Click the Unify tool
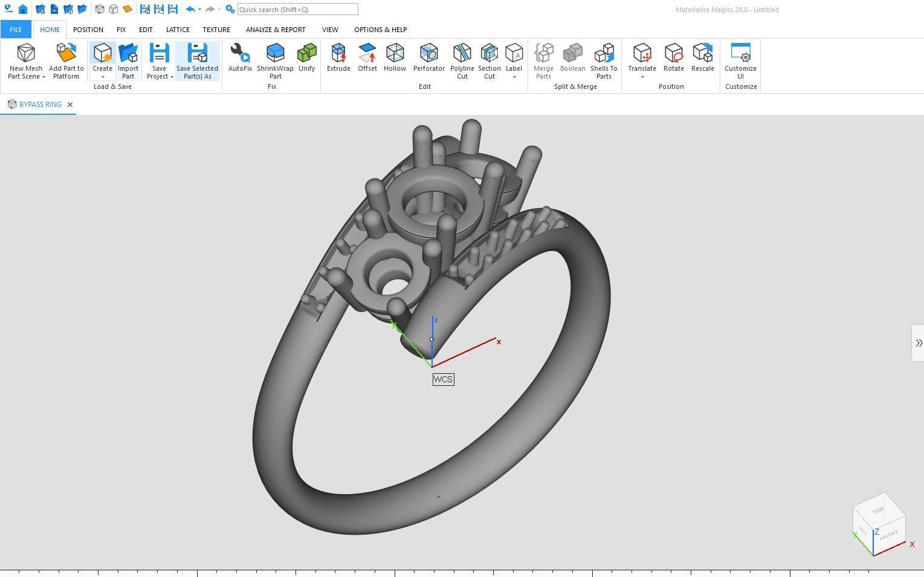 pos(307,57)
